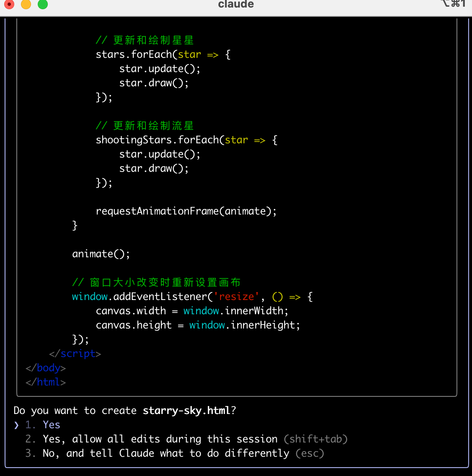Click the closing html tag
The width and height of the screenshot is (472, 476).
pyautogui.click(x=46, y=382)
